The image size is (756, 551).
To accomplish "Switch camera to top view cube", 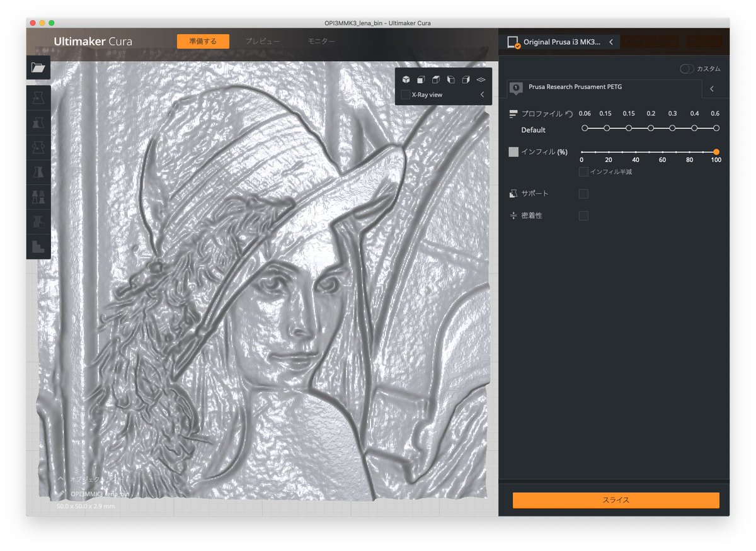I will pos(436,79).
